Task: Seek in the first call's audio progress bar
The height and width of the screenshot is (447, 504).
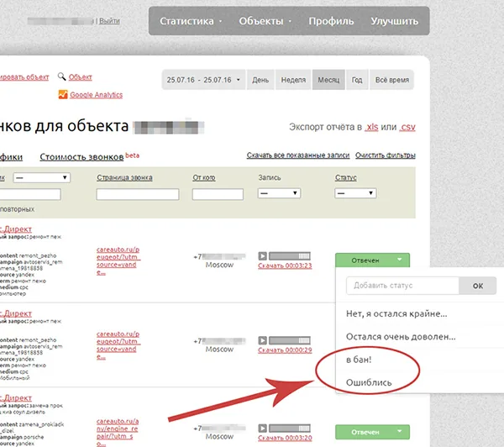Action: (x=290, y=256)
